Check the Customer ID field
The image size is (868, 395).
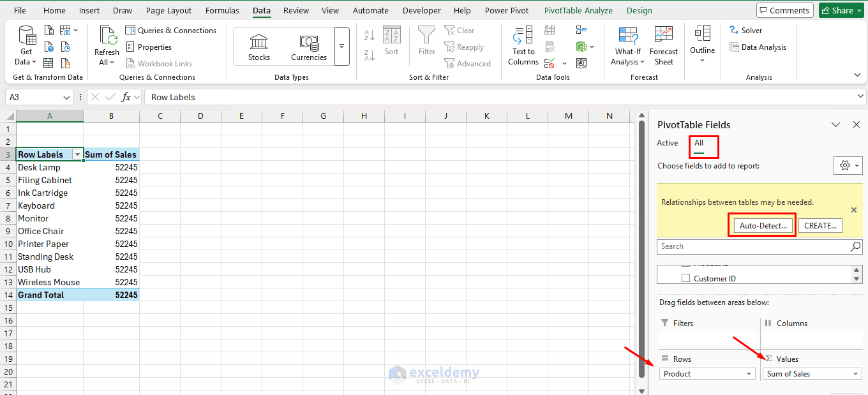[686, 278]
